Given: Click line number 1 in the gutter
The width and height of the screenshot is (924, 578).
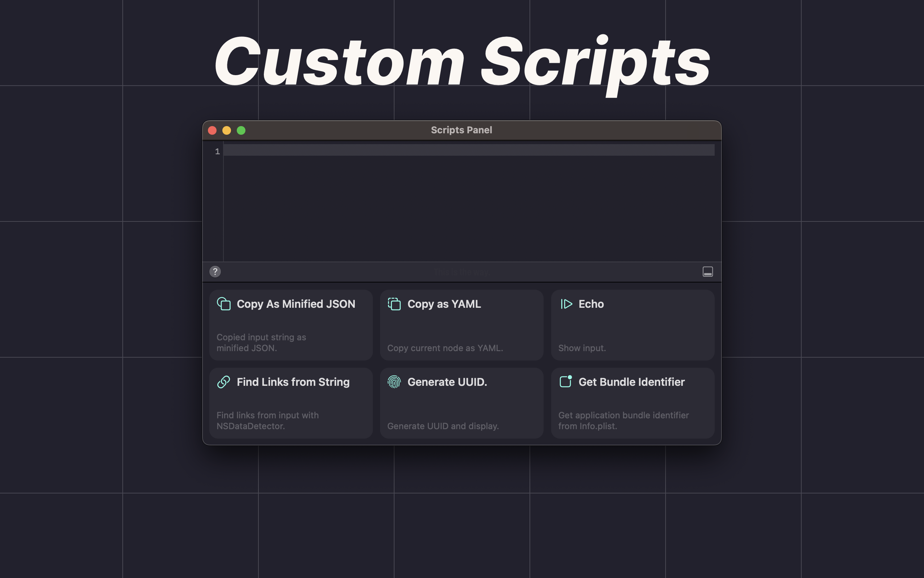Looking at the screenshot, I should coord(217,152).
